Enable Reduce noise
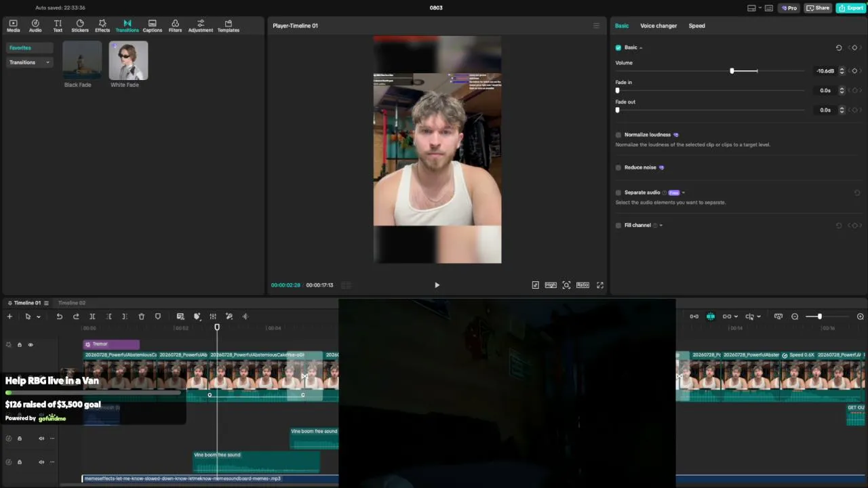 coord(618,167)
